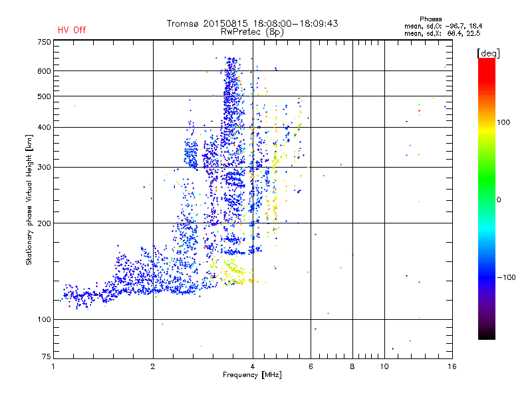Click the y-axis '200' tick label
The height and width of the screenshot is (399, 532).
(44, 223)
